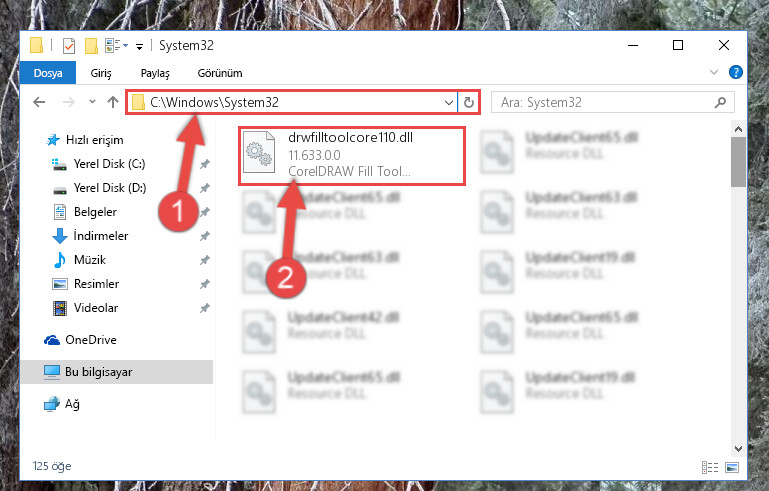This screenshot has width=769, height=491.
Task: Select drwfilltoolcore110.dll file
Action: pyautogui.click(x=352, y=156)
